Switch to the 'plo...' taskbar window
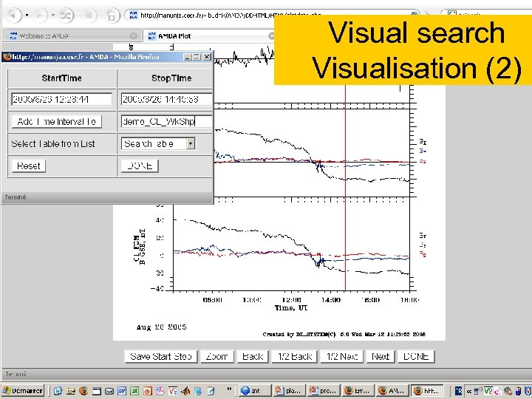 point(289,391)
